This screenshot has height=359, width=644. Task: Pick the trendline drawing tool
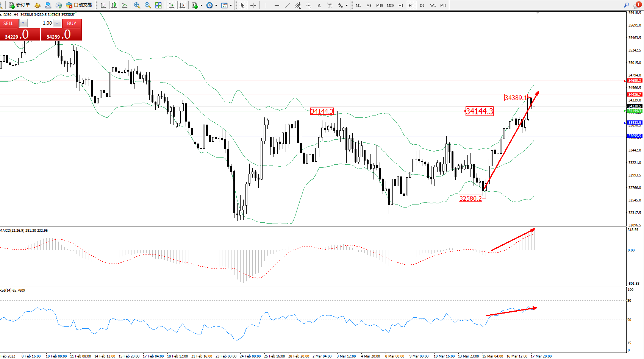click(288, 5)
